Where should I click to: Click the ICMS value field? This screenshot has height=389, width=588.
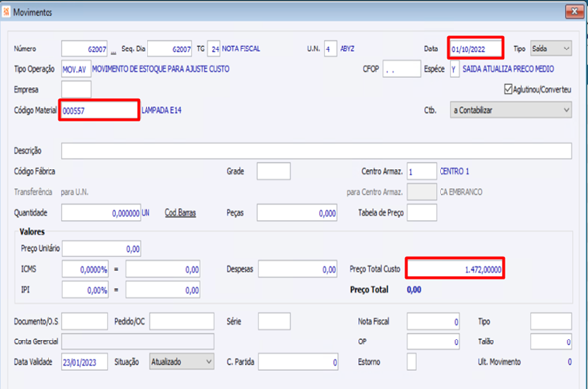(162, 269)
